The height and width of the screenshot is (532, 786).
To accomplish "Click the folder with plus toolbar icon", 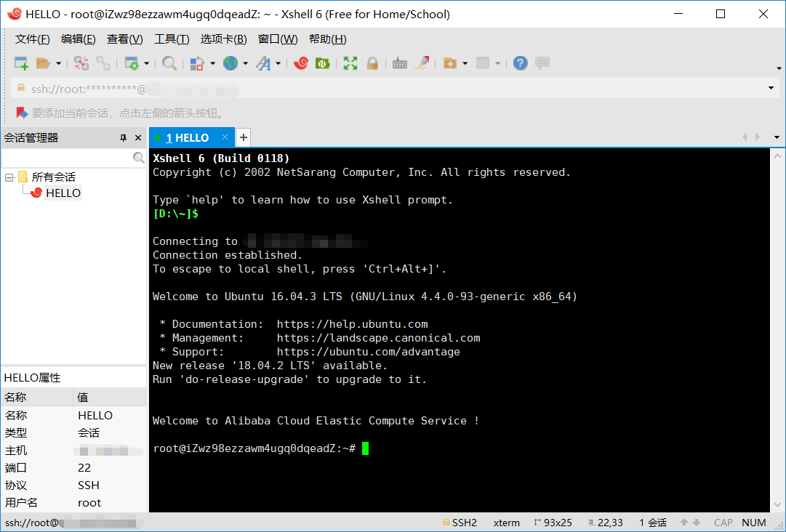I will coord(450,63).
